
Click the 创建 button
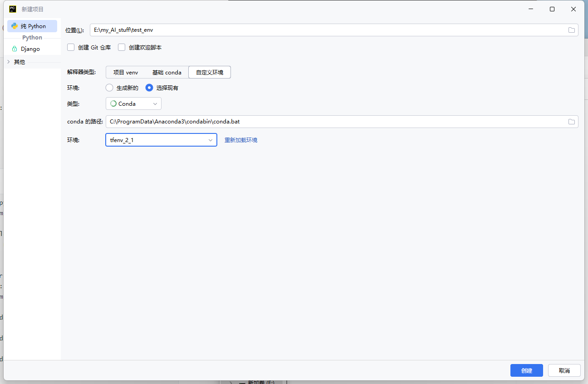(x=527, y=370)
